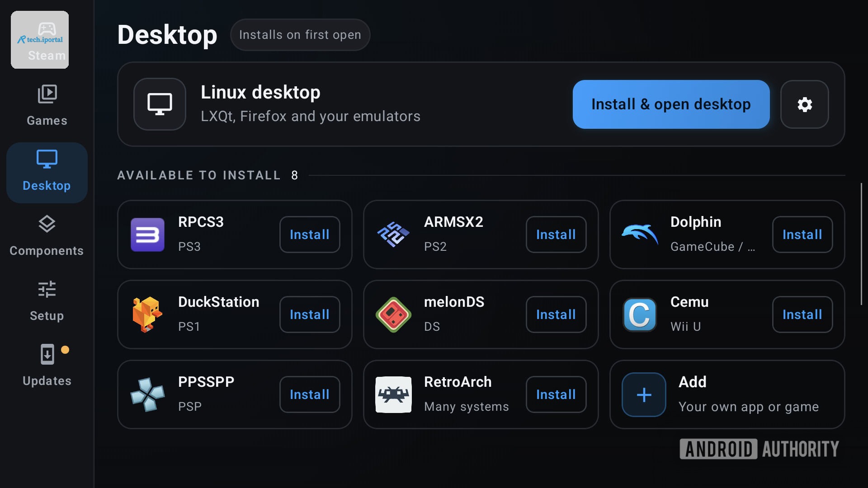Click the plus icon to add app
Screen dimensions: 868x488
[644, 394]
